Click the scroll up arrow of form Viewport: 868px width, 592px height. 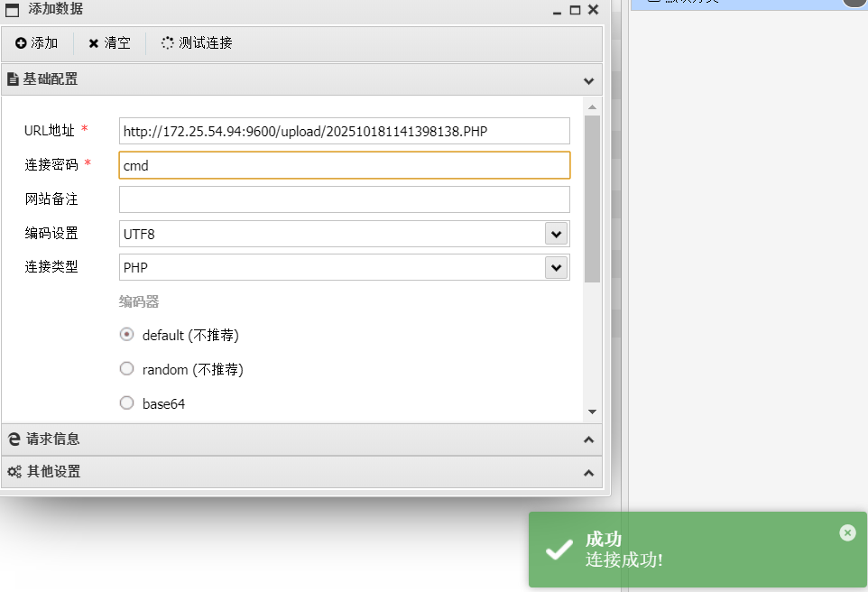(x=592, y=106)
